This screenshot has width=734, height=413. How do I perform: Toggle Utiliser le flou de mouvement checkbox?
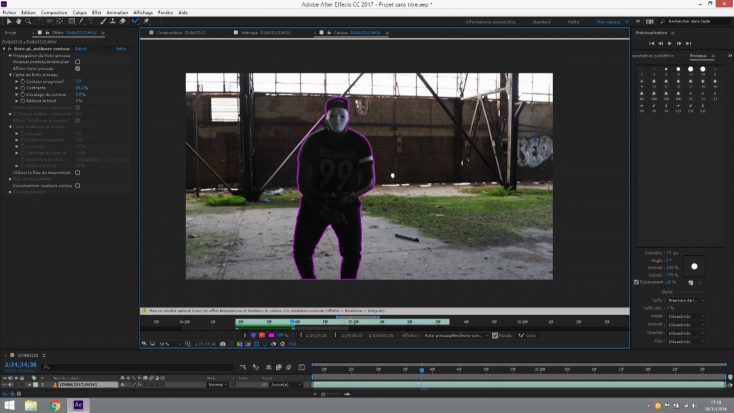pyautogui.click(x=78, y=172)
